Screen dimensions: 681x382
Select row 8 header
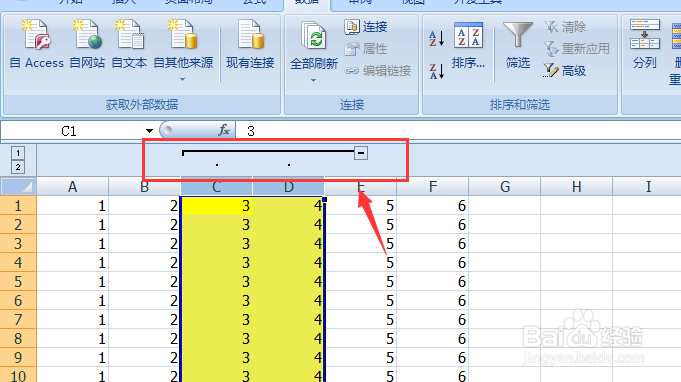(x=18, y=339)
